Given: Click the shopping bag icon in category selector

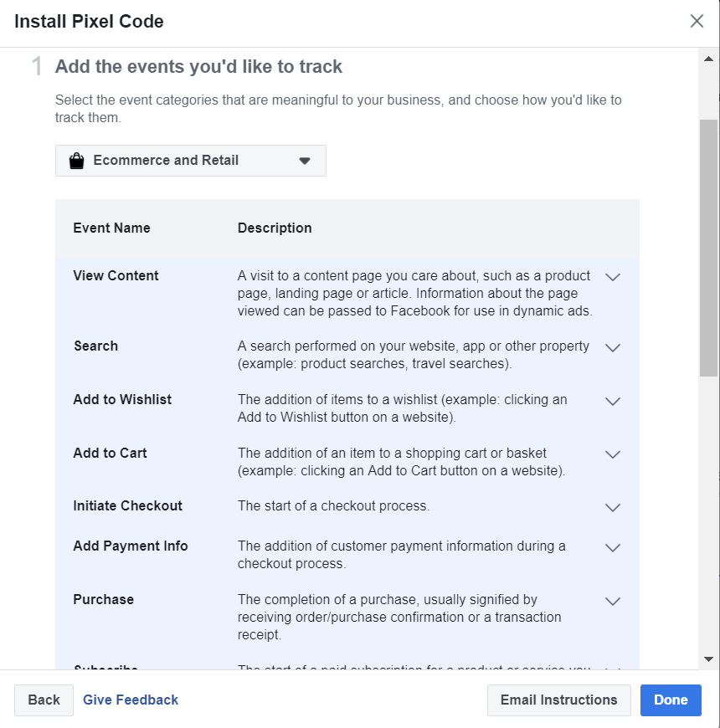Looking at the screenshot, I should point(77,161).
